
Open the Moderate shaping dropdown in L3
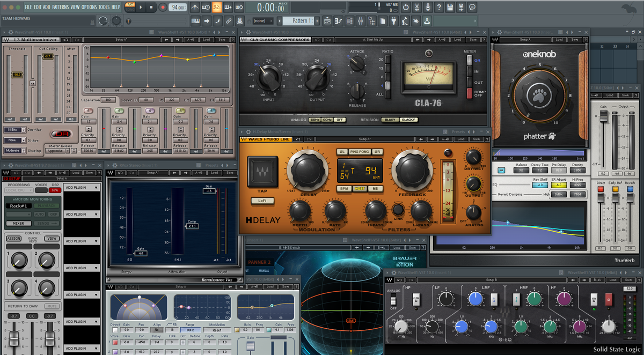(x=16, y=151)
